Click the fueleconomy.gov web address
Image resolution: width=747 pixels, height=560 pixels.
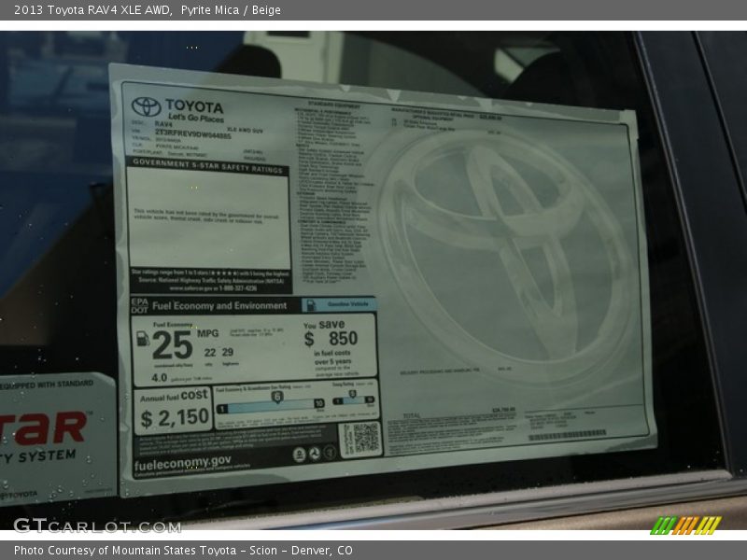click(183, 463)
